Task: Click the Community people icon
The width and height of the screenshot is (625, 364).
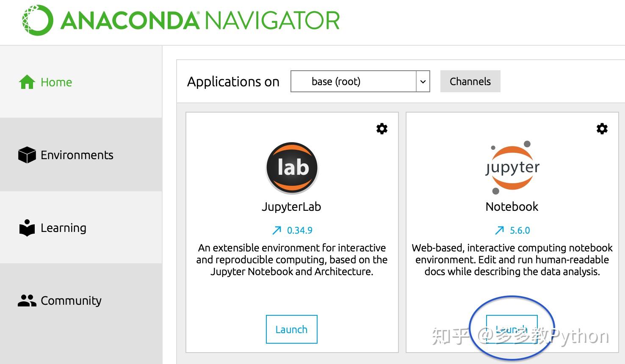Action: pos(27,301)
